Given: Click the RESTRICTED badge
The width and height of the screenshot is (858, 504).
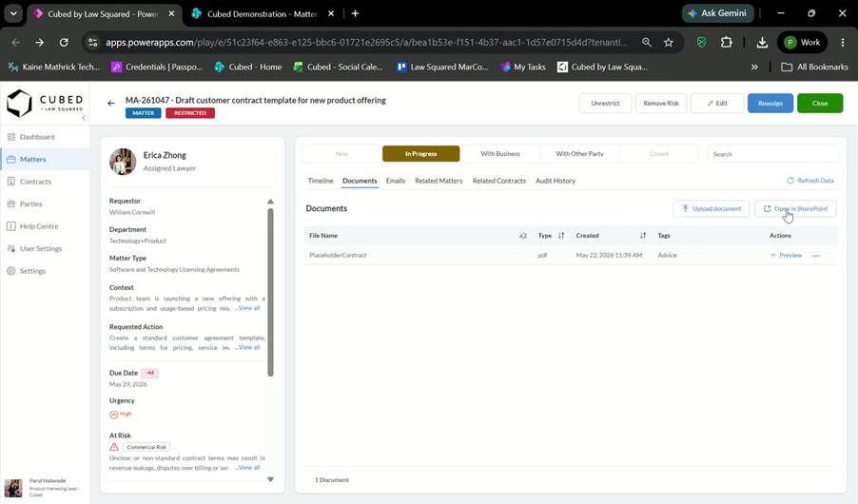Looking at the screenshot, I should 190,113.
